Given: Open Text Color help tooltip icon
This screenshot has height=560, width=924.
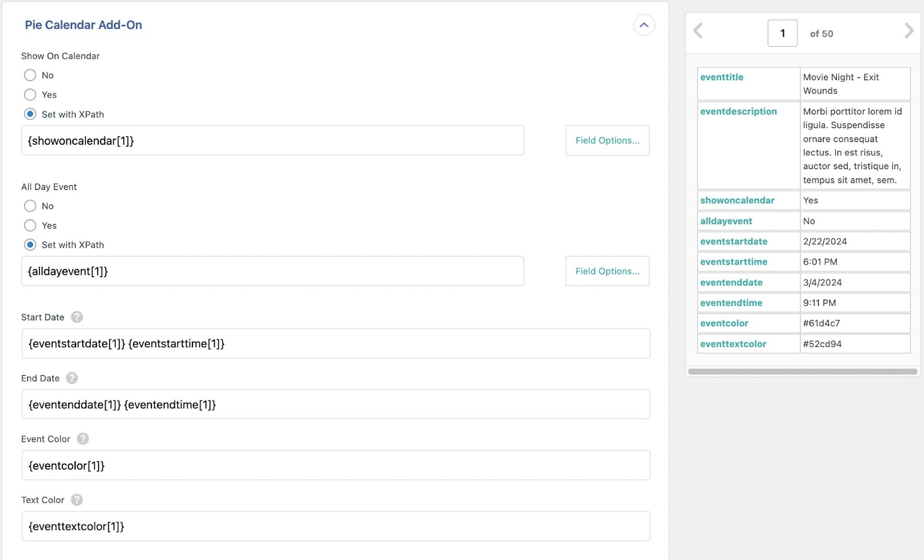Looking at the screenshot, I should [77, 500].
